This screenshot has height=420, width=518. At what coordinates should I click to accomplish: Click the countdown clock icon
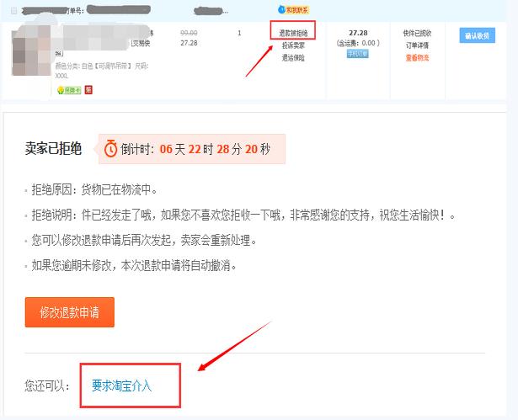coord(110,149)
